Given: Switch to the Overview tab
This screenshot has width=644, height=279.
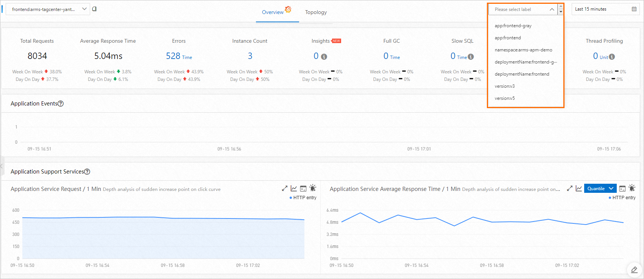Looking at the screenshot, I should point(273,12).
